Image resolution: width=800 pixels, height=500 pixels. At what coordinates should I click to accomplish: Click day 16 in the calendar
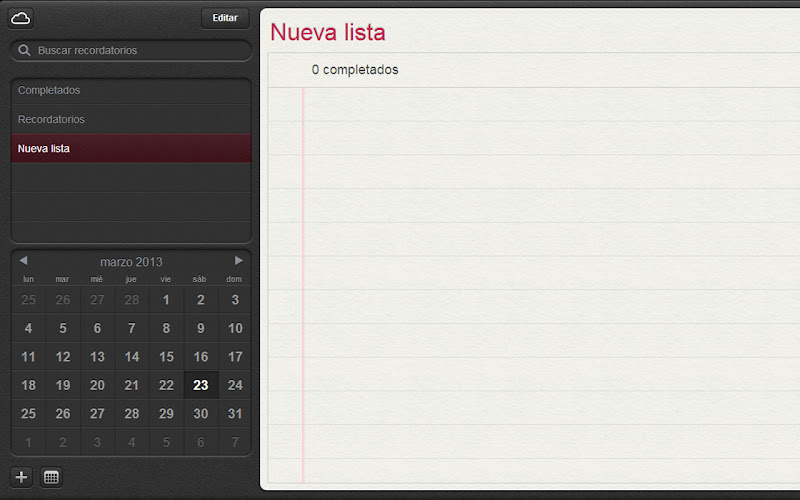pyautogui.click(x=201, y=357)
